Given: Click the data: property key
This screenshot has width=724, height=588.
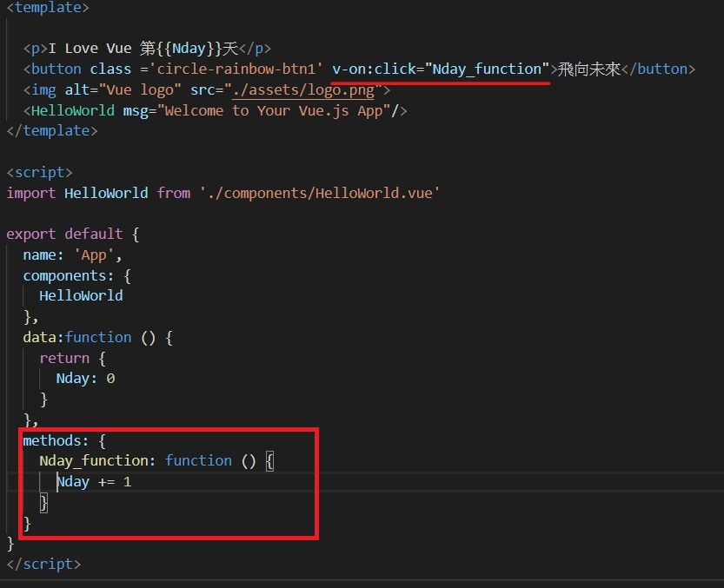Looking at the screenshot, I should tap(43, 337).
